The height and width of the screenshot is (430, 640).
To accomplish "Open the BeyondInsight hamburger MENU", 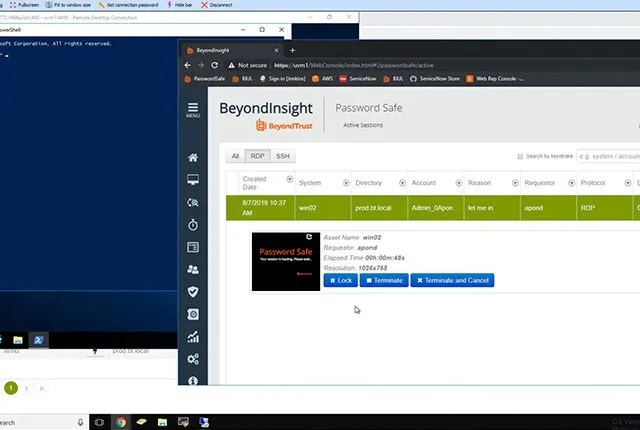I will 193,110.
